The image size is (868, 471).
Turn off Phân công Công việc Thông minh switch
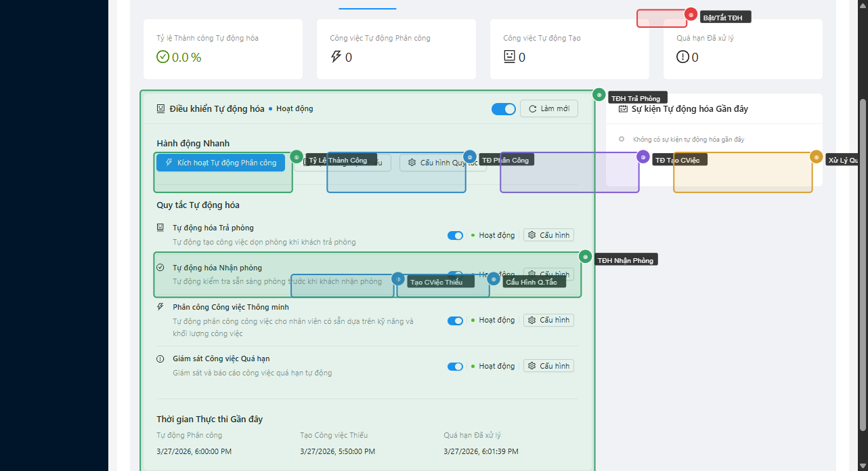(x=455, y=321)
